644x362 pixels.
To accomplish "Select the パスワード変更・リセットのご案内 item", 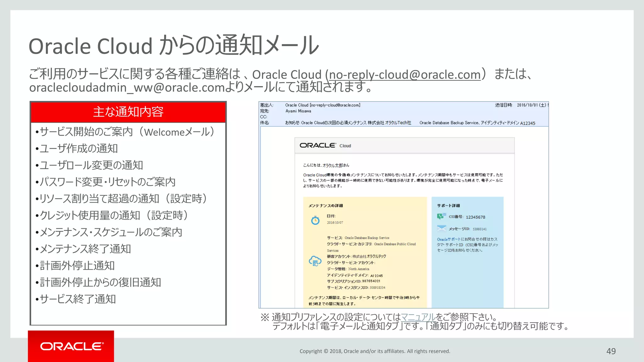I will click(105, 182).
